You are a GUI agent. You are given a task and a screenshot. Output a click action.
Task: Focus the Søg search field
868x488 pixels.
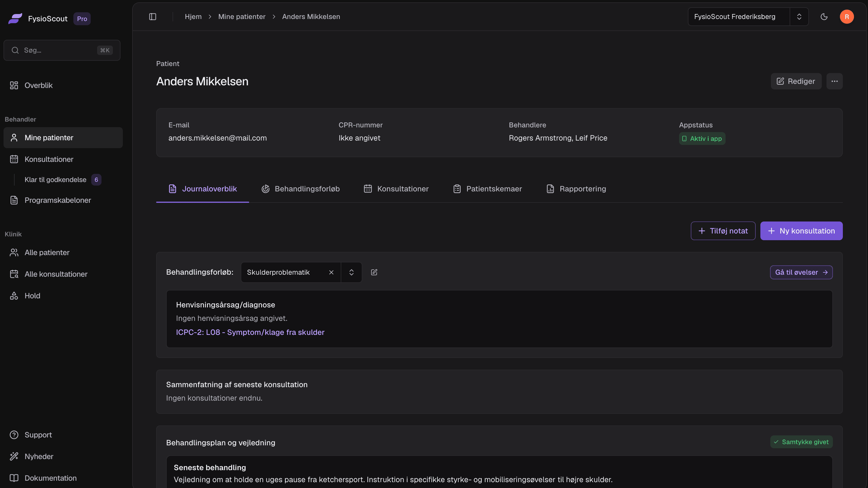[x=62, y=50]
